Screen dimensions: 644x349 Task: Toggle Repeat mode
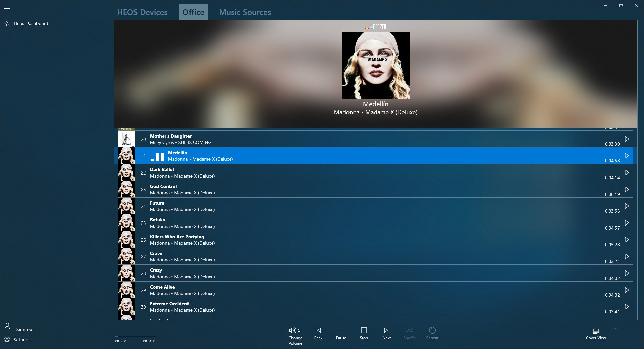pos(432,334)
